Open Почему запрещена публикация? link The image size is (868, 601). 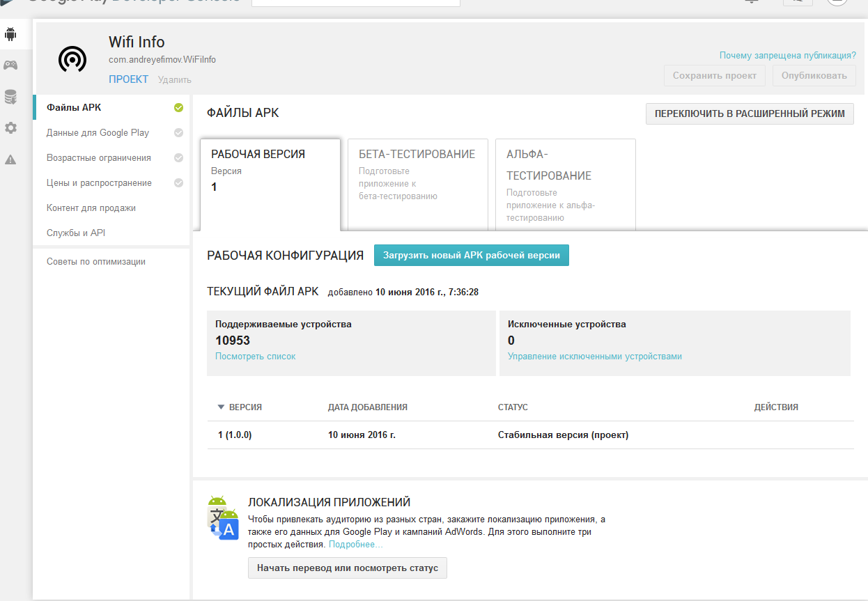[788, 55]
